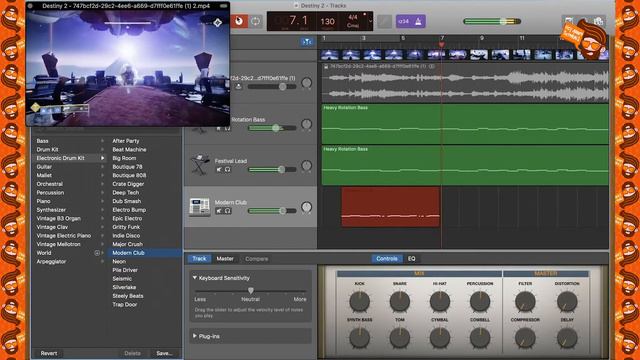Open the EQ tab
Viewport: 640px width, 360px height.
click(x=411, y=258)
